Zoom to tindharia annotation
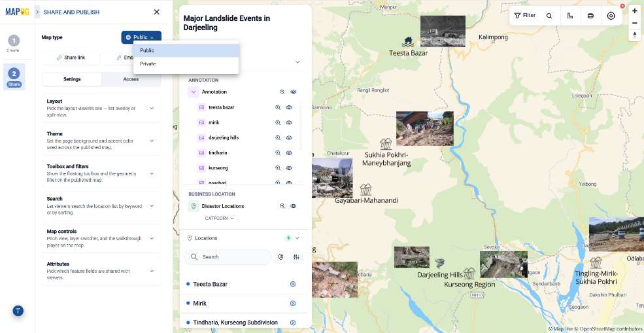Screen dimensions: 644x333 tap(278, 153)
